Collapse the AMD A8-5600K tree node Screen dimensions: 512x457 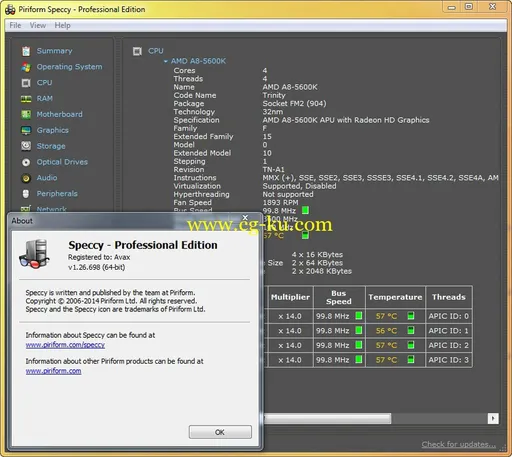[x=165, y=61]
